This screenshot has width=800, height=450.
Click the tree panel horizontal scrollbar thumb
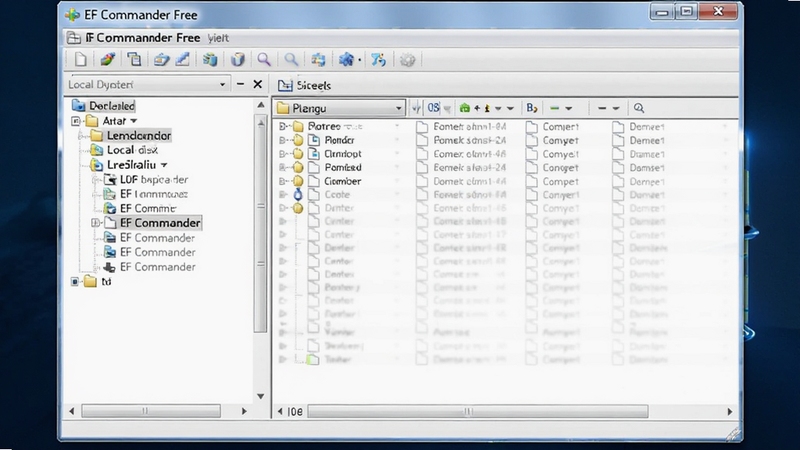(151, 411)
